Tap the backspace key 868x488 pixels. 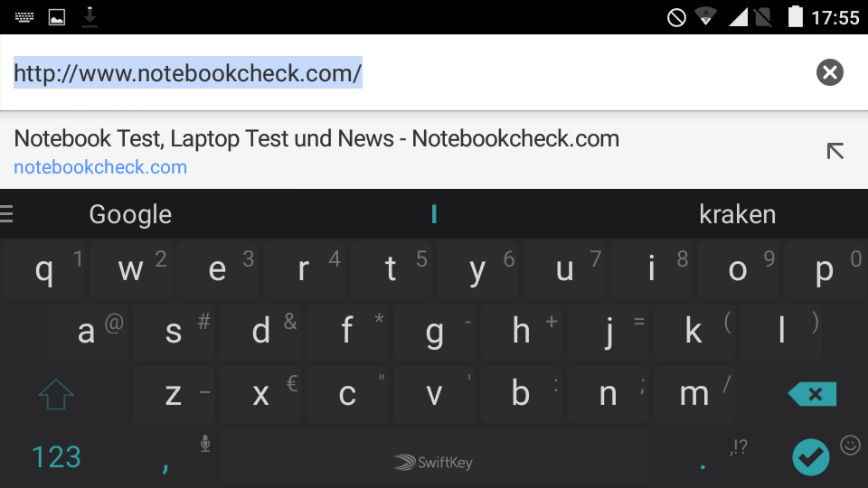tap(812, 394)
